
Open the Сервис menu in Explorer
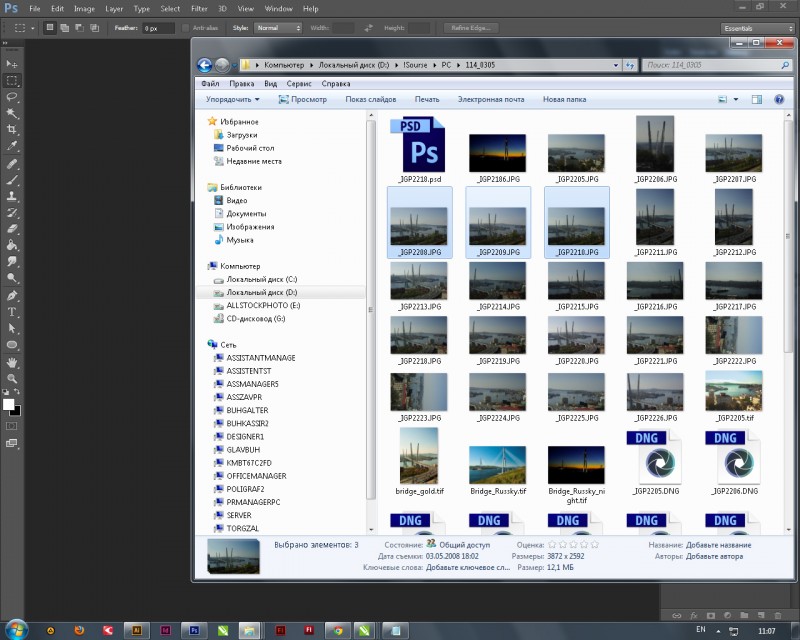299,84
